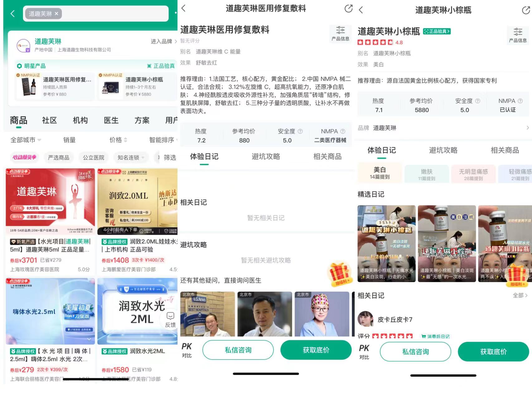Go back from the 小棕瓶 page

tap(361, 10)
